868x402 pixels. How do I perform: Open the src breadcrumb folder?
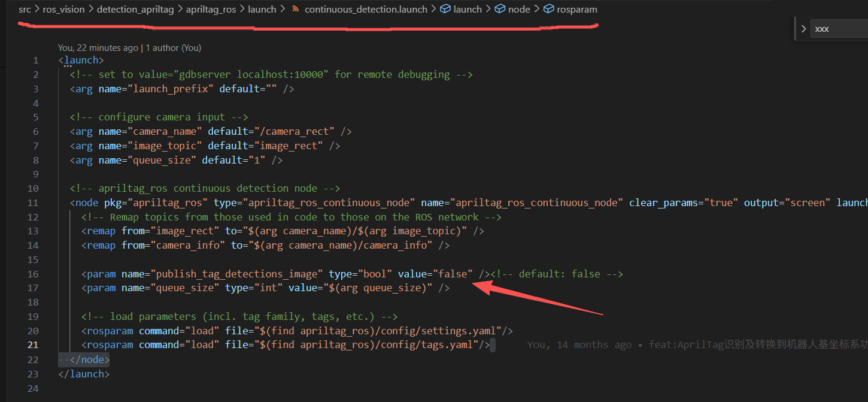click(25, 10)
